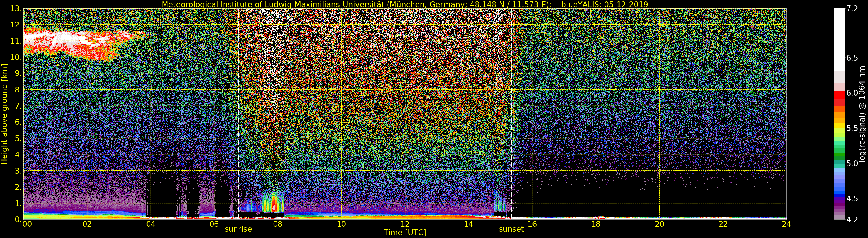Click height tick label '3.'
Image resolution: width=868 pixels, height=238 pixels.
pos(18,171)
